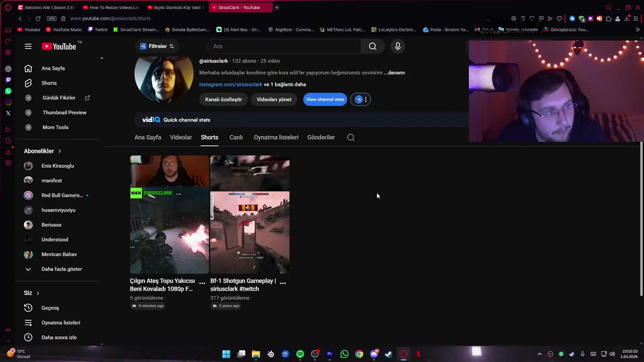Viewport: 644px width, 362px height.
Task: Switch to Ana Sayfa channel tab
Action: click(x=148, y=137)
